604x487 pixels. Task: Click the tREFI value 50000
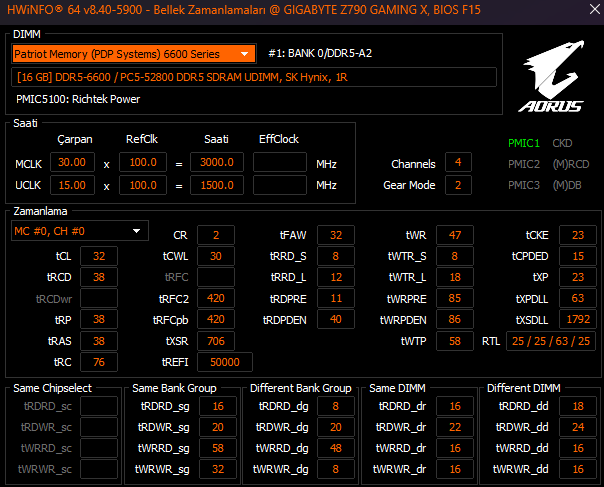225,362
